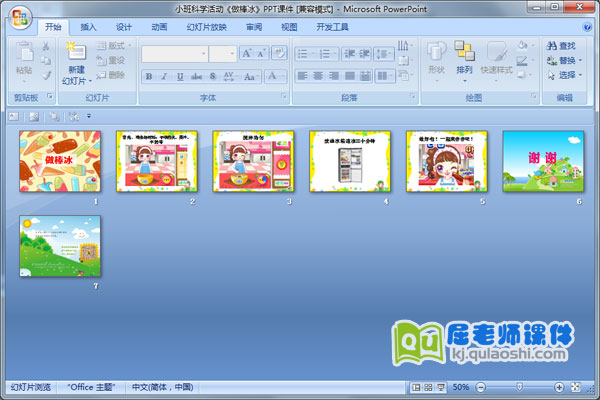Open the shape outline pen dropdown
The image size is (600, 400).
click(525, 60)
